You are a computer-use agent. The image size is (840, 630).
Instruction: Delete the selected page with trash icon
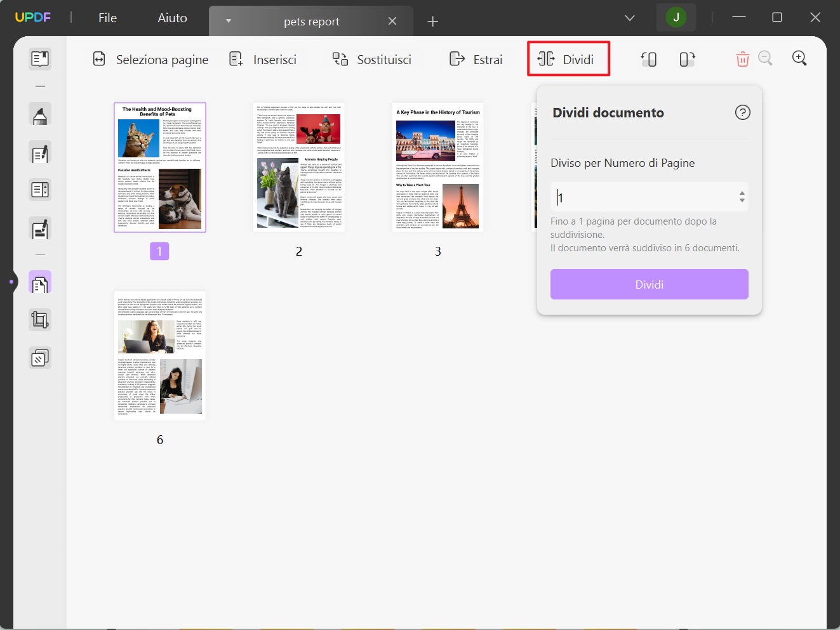coord(742,58)
